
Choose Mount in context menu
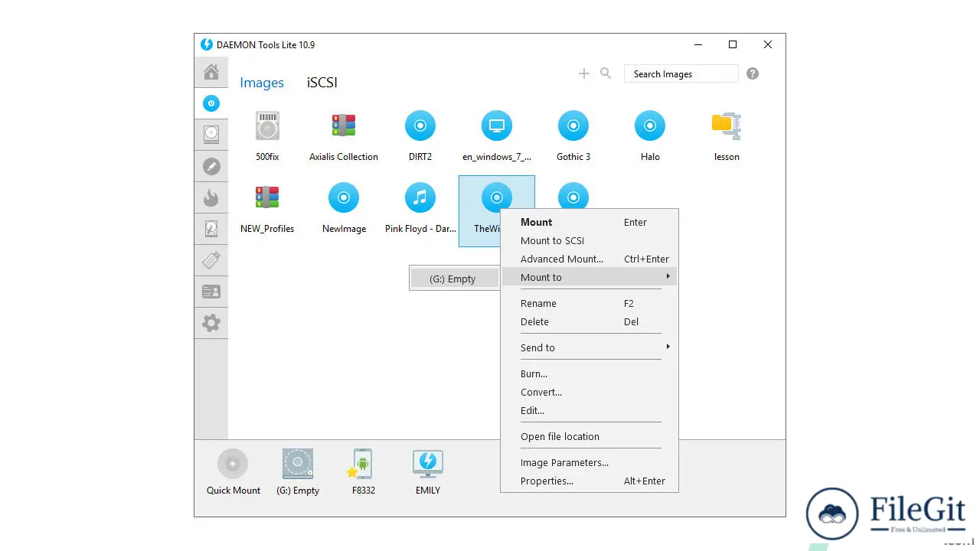pos(590,222)
